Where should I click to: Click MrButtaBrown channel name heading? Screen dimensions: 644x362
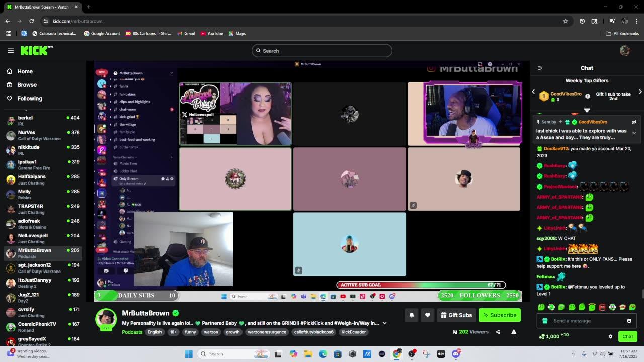coord(145,313)
